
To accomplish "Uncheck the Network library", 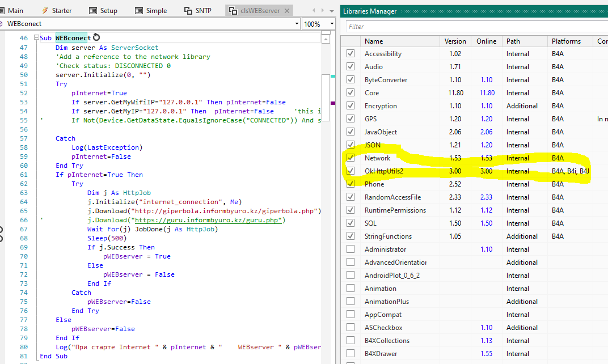I will (x=351, y=158).
